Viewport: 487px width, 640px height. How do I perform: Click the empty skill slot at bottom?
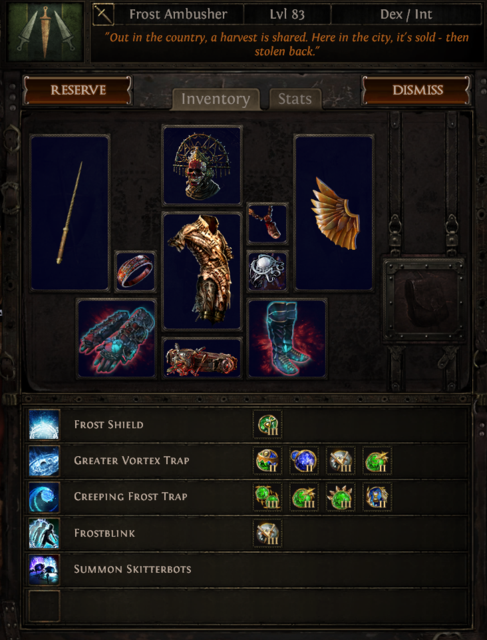coord(44,606)
